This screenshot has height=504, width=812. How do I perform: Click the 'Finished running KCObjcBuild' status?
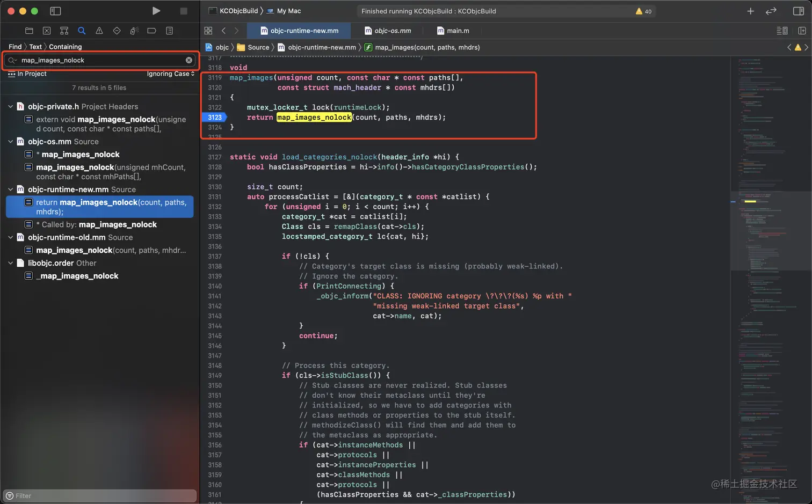coord(429,11)
